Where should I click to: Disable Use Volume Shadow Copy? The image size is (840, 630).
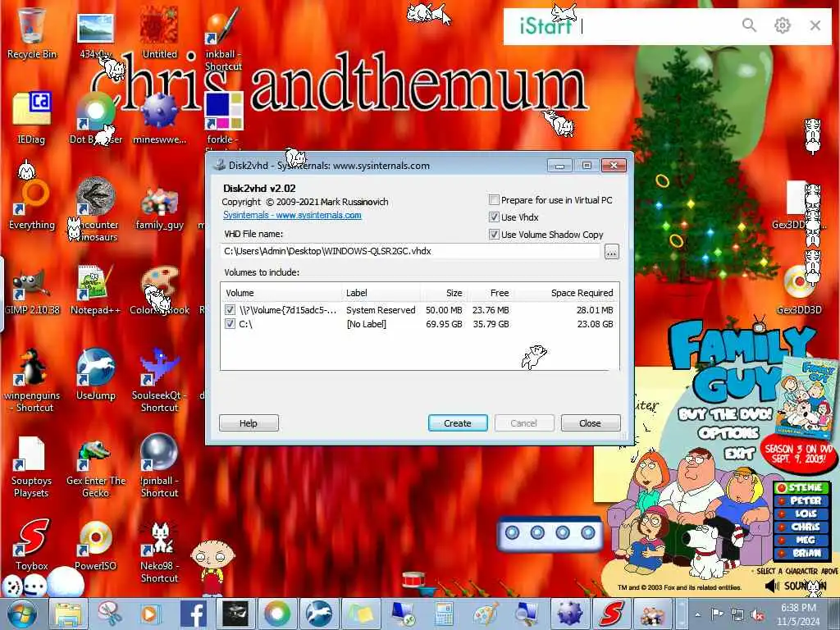pos(494,234)
